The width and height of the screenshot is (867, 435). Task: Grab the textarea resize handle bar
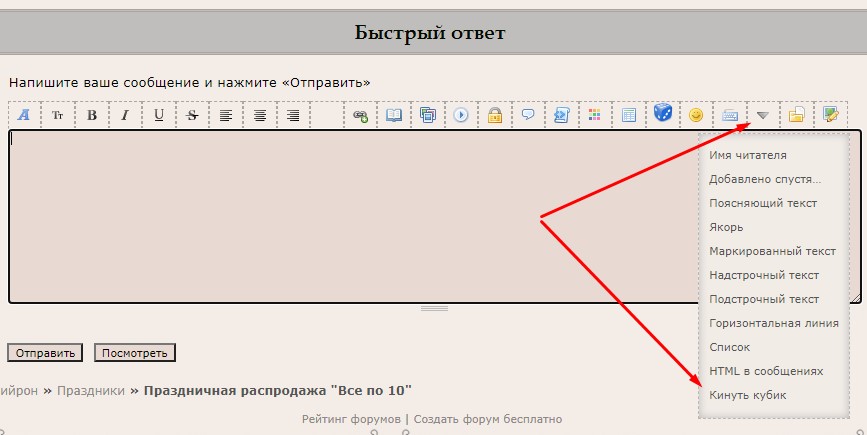(x=434, y=308)
